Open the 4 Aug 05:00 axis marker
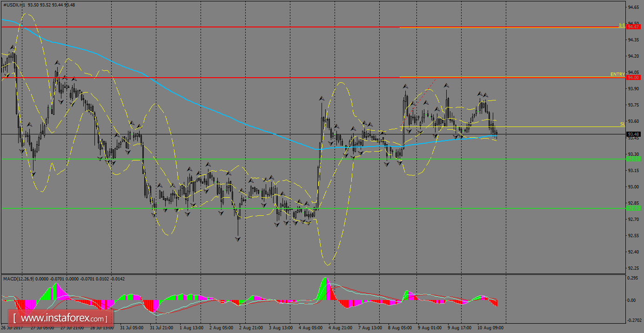Image resolution: width=644 pixels, height=333 pixels. (309, 327)
